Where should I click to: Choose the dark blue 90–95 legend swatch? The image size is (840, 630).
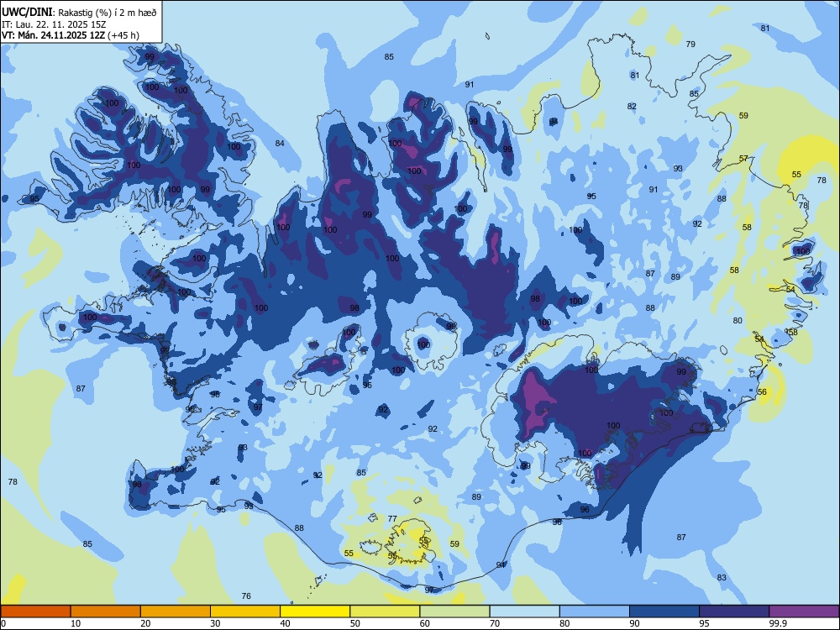pyautogui.click(x=664, y=612)
